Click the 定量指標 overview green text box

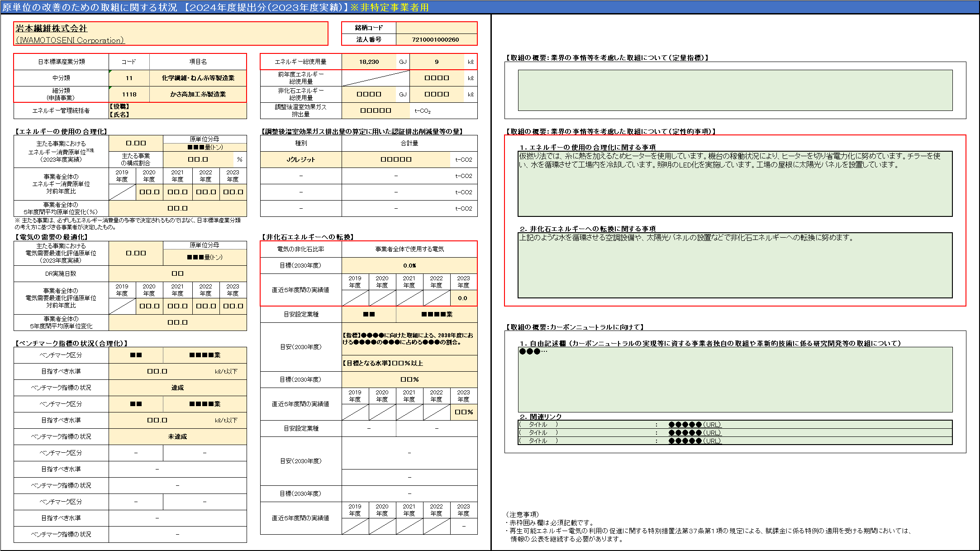735,90
